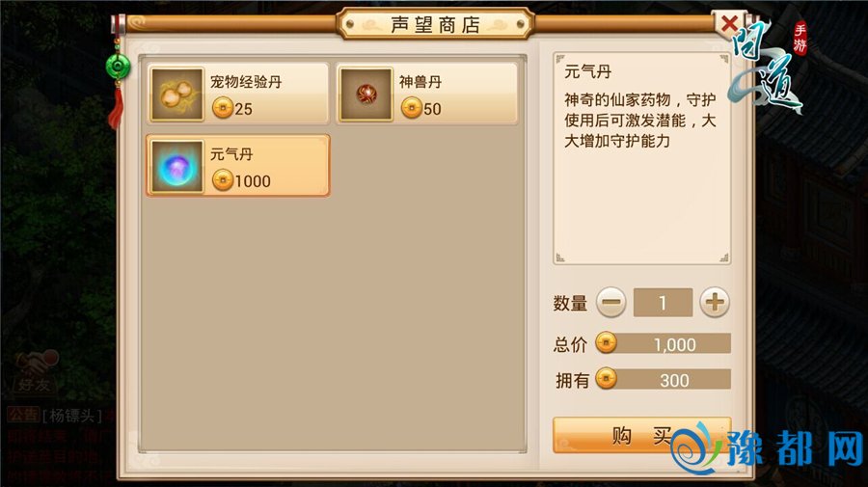Click the coin icon in 总价 row
Screen dimensions: 868x487
(607, 343)
